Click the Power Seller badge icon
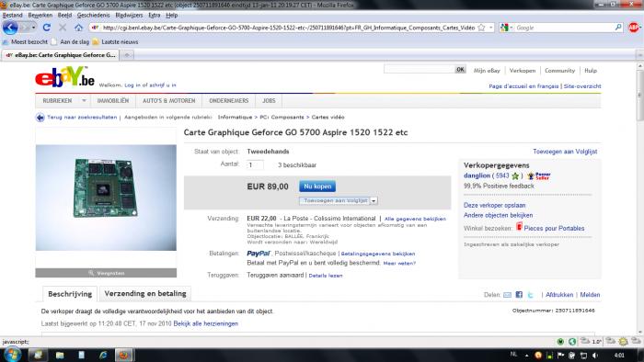This screenshot has width=644, height=362. [x=539, y=175]
